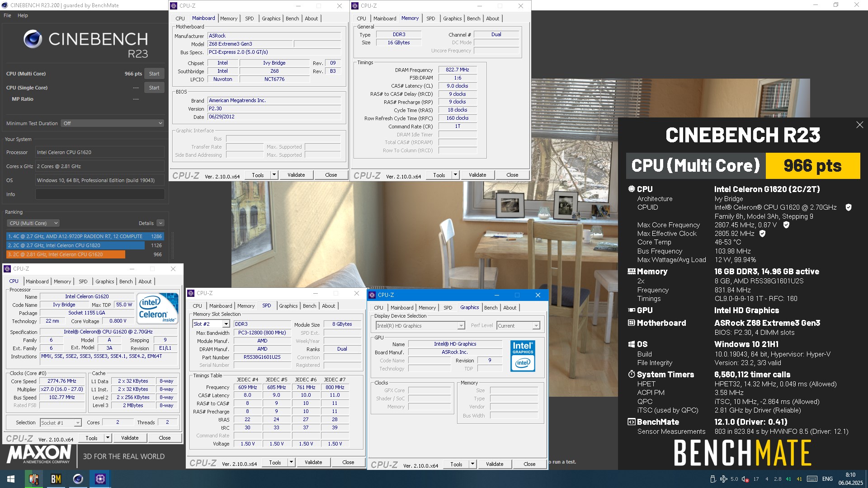This screenshot has height=488, width=868.
Task: Click the icon before the BenchMate heading
Action: 632,422
